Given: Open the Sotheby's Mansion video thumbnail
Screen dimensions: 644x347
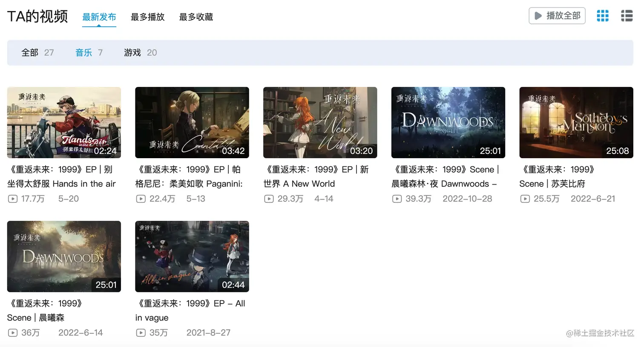Looking at the screenshot, I should coord(576,122).
